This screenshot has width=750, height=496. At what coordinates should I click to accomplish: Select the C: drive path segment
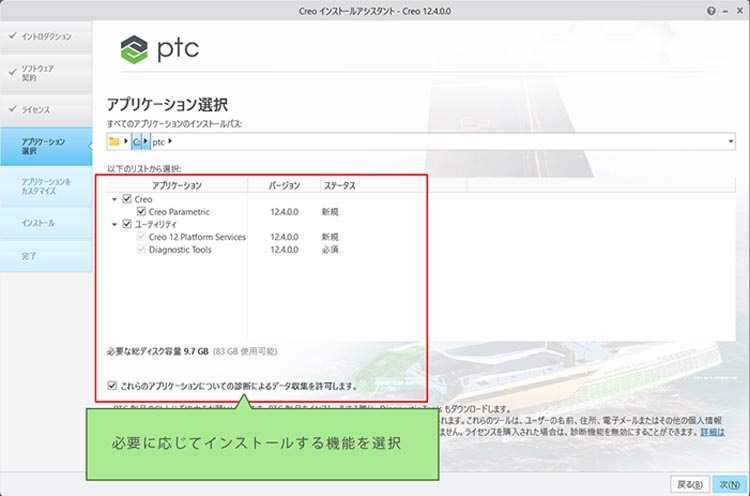(x=136, y=142)
